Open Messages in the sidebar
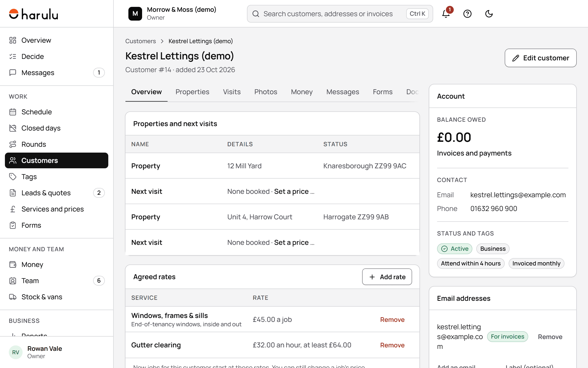The width and height of the screenshot is (588, 368). pyautogui.click(x=57, y=73)
